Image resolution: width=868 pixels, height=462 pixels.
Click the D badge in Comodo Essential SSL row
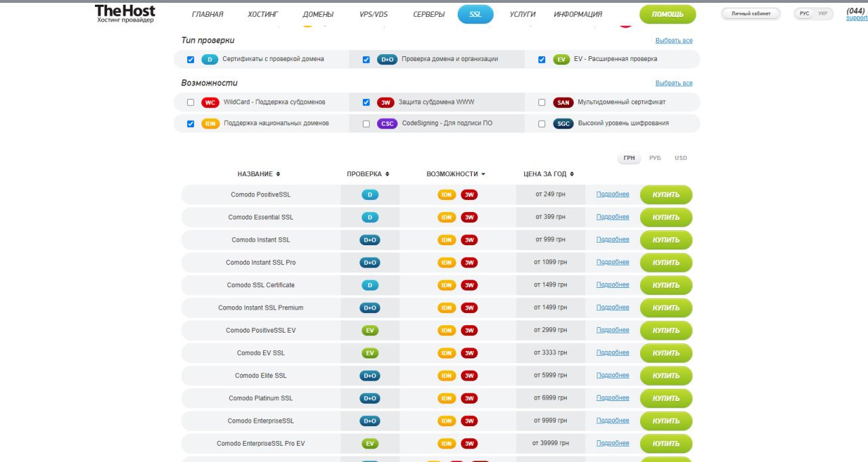(370, 217)
